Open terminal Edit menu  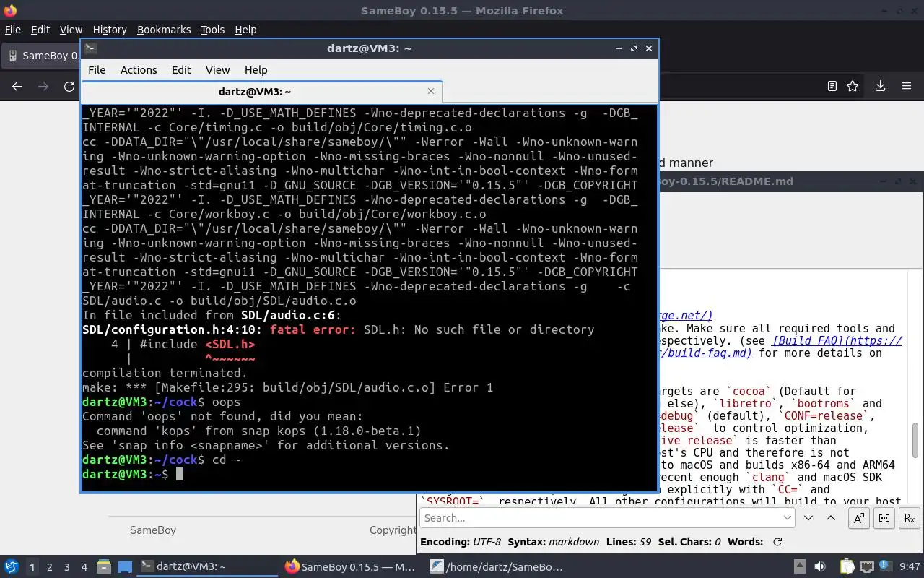click(181, 70)
